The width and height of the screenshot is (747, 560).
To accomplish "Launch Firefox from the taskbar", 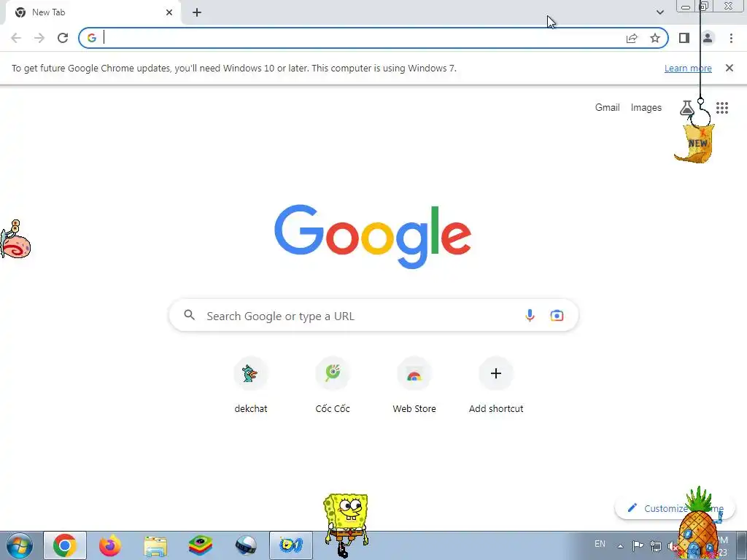I will tap(110, 545).
